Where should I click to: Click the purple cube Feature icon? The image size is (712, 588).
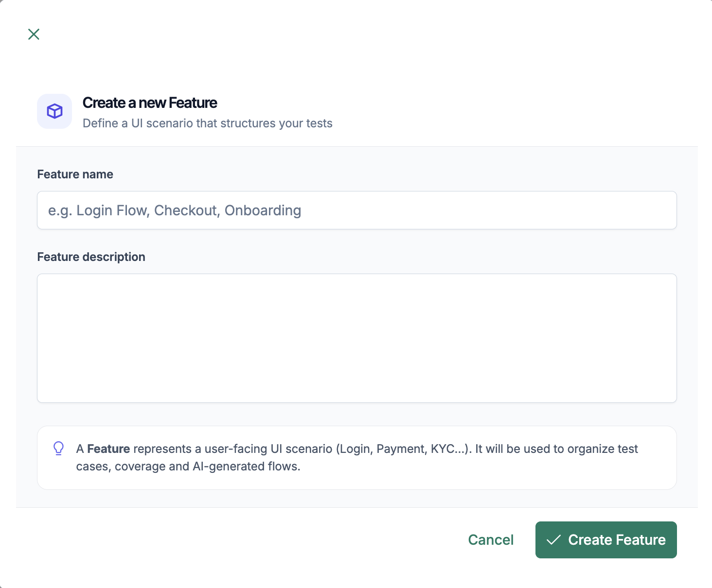tap(54, 111)
